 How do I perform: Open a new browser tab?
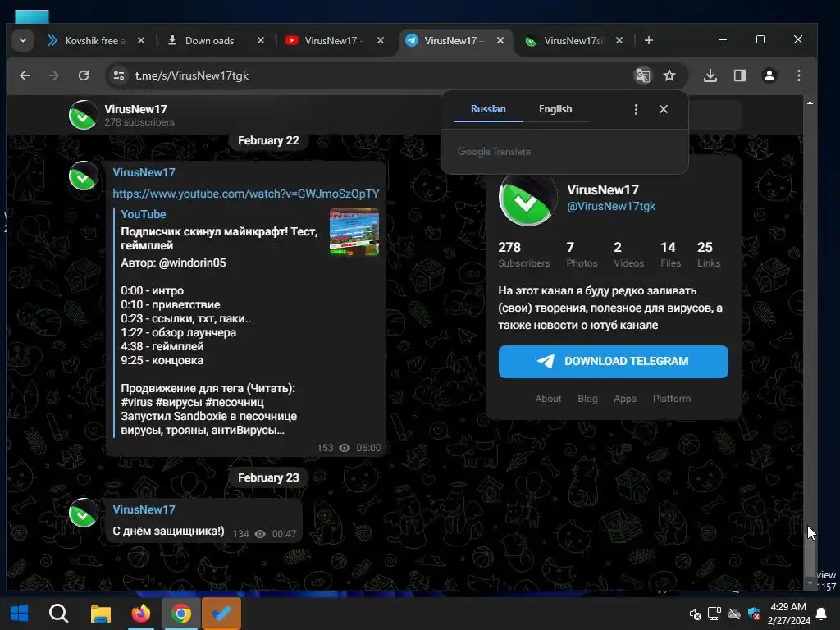(649, 41)
